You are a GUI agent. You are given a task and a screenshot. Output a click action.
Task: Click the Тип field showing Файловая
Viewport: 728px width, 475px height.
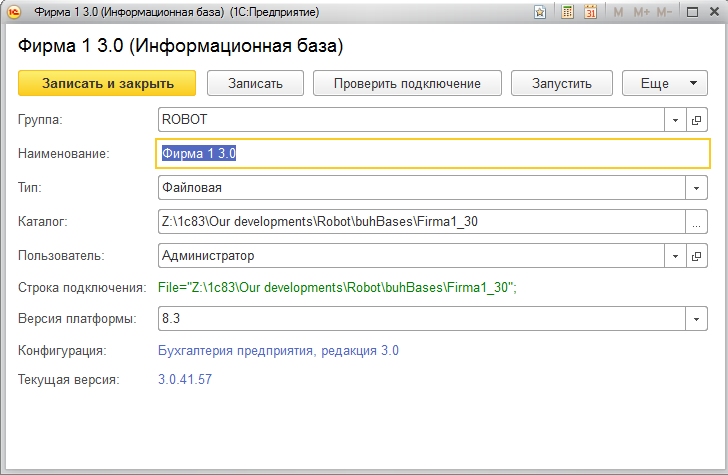click(422, 188)
